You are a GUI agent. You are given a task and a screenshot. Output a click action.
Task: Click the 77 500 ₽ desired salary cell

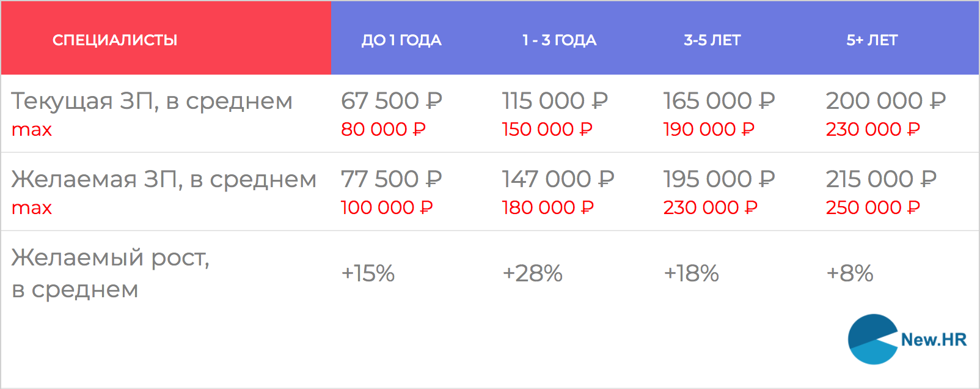tap(391, 179)
